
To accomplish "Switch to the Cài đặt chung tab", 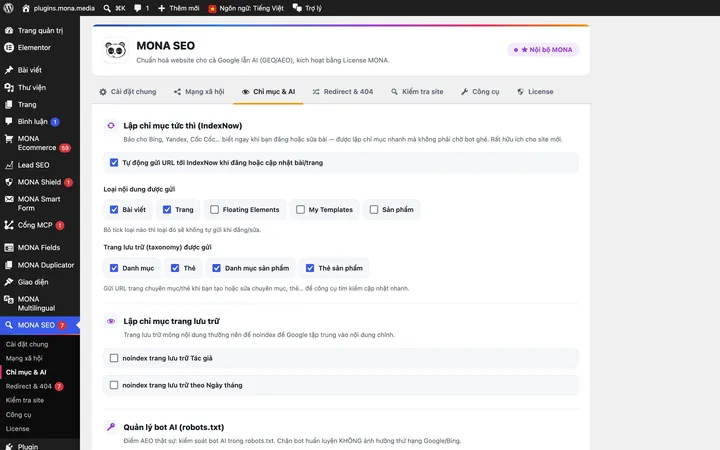I will coord(128,91).
